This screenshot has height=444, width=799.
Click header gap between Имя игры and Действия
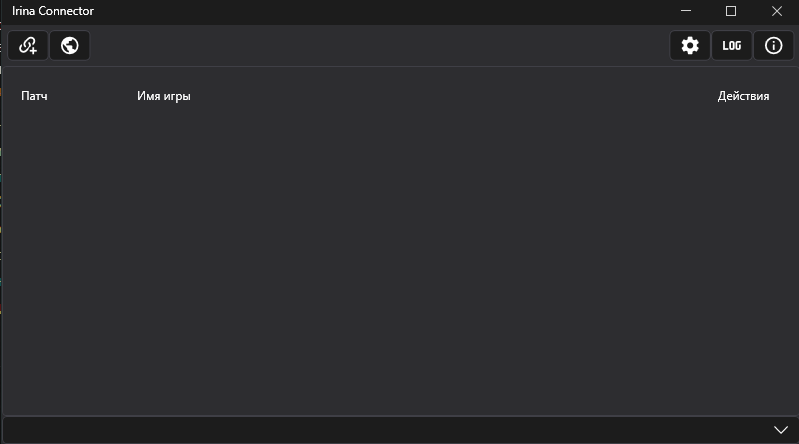(450, 97)
